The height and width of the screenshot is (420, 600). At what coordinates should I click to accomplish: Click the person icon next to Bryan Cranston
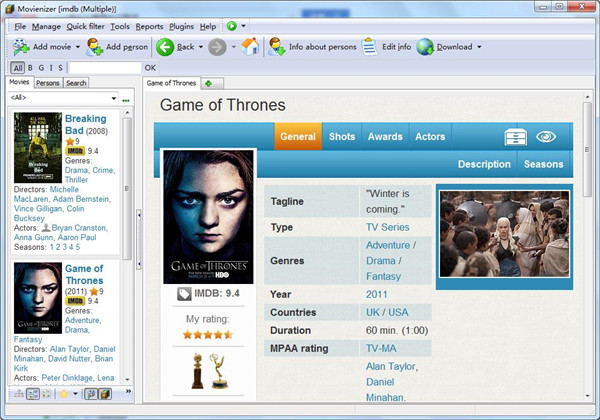[46, 228]
